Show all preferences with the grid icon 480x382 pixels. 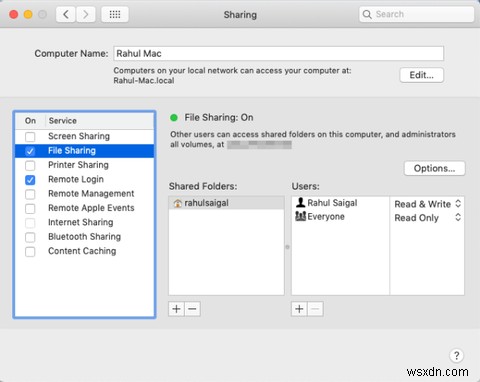pos(115,14)
